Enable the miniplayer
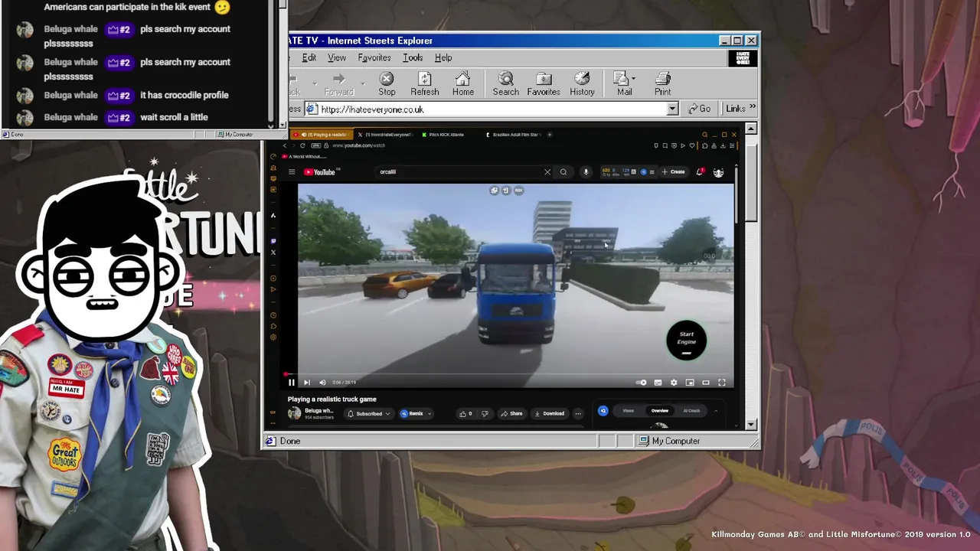The width and height of the screenshot is (980, 551). (x=690, y=383)
